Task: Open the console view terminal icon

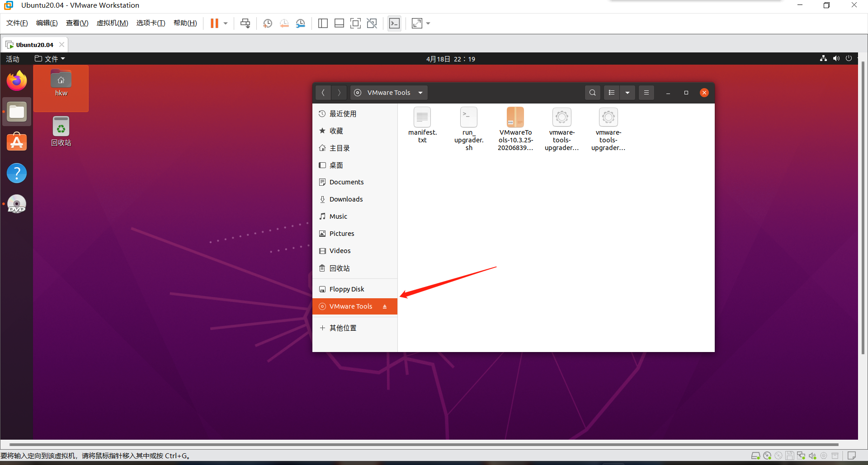Action: [394, 23]
